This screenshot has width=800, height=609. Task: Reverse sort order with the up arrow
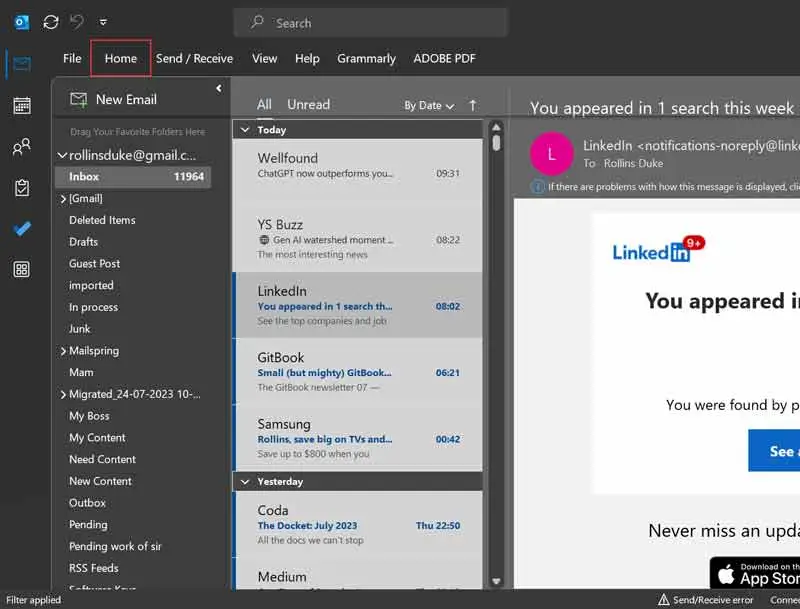(473, 105)
